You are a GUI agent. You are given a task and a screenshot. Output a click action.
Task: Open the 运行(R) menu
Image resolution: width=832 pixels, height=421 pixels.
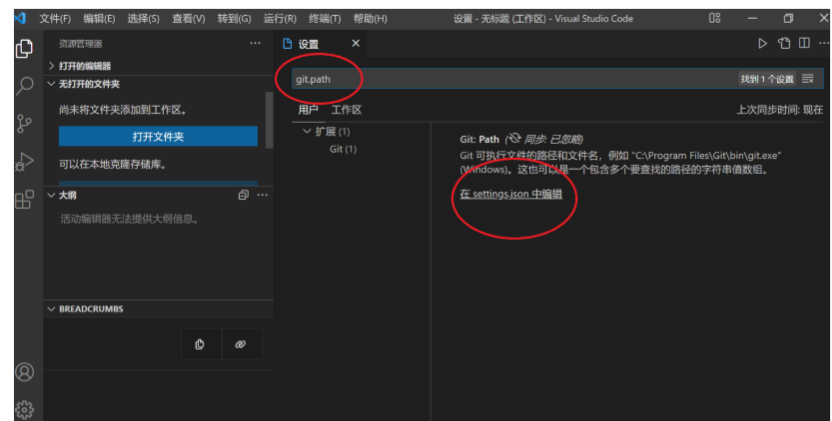280,19
